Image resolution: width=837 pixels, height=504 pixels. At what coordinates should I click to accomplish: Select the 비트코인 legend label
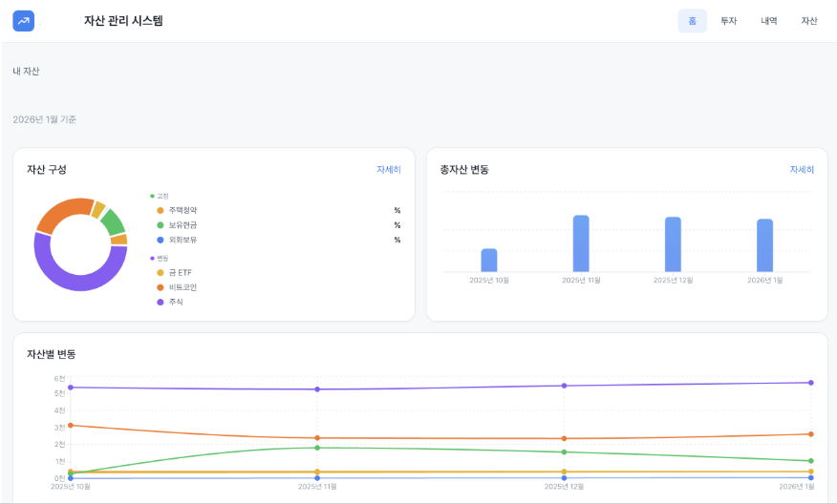click(x=183, y=287)
